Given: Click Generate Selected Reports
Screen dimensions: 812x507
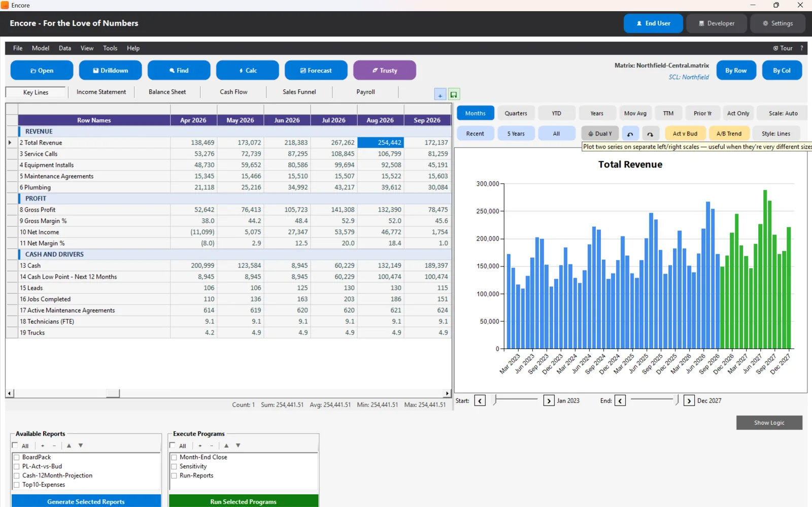Looking at the screenshot, I should [x=86, y=501].
